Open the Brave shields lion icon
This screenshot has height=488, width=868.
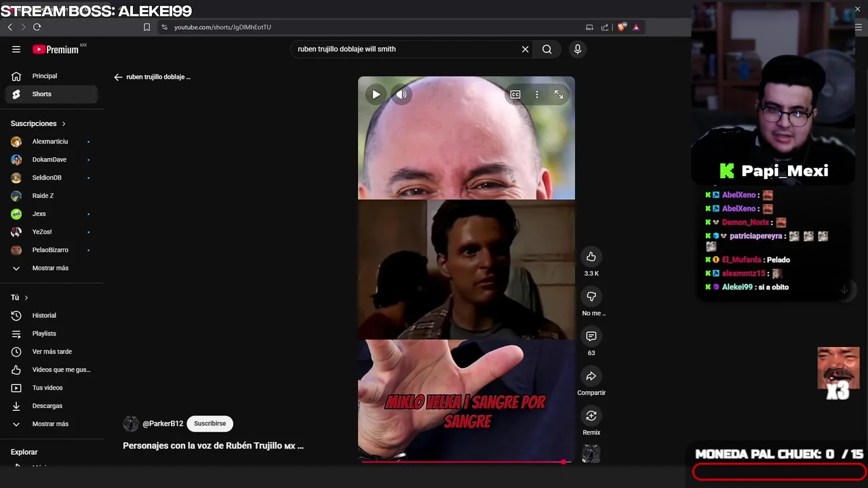point(621,27)
